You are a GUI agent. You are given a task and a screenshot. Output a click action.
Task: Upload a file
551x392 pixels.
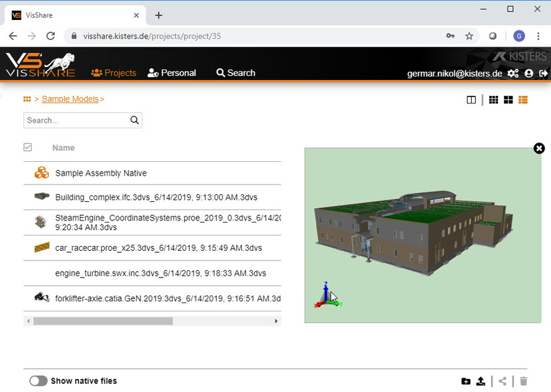pos(481,381)
